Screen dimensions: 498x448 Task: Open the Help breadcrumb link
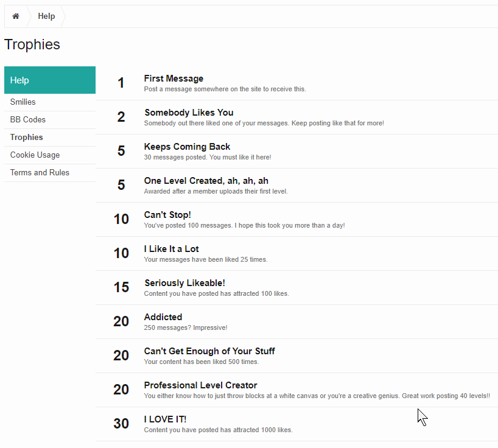(46, 16)
